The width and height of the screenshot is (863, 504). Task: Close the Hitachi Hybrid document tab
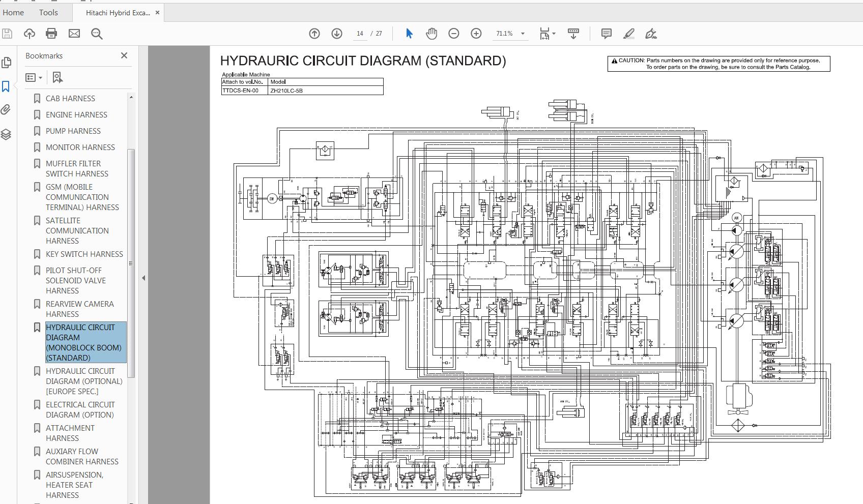tap(157, 13)
